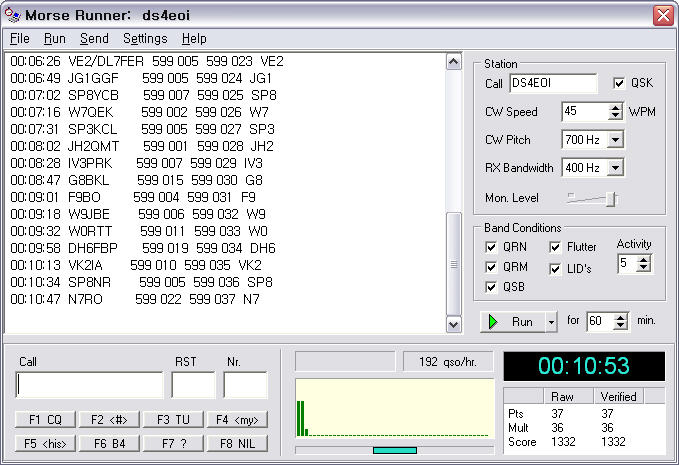The height and width of the screenshot is (465, 679).
Task: Click the green bars in the rate graph
Action: tap(302, 418)
